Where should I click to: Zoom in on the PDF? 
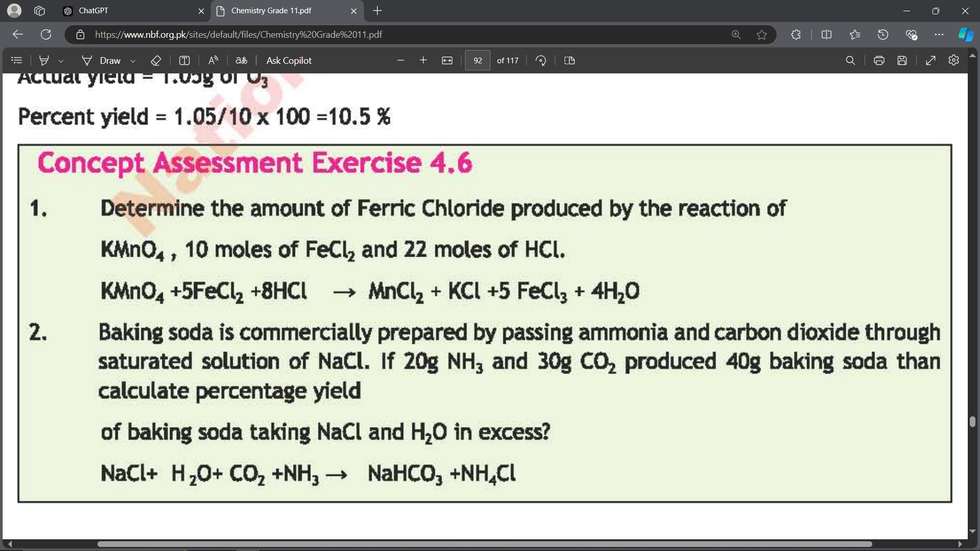tap(423, 60)
